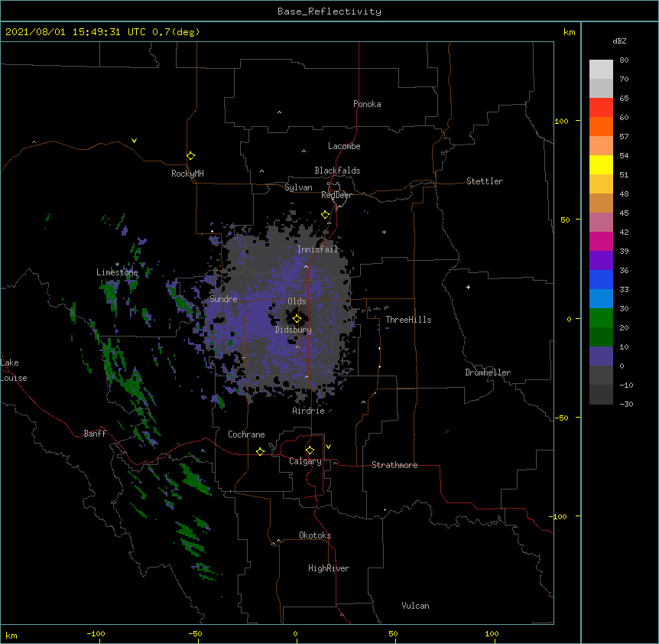Click the ThreeHills city label
Viewport: 659px width, 644px height.
(408, 320)
